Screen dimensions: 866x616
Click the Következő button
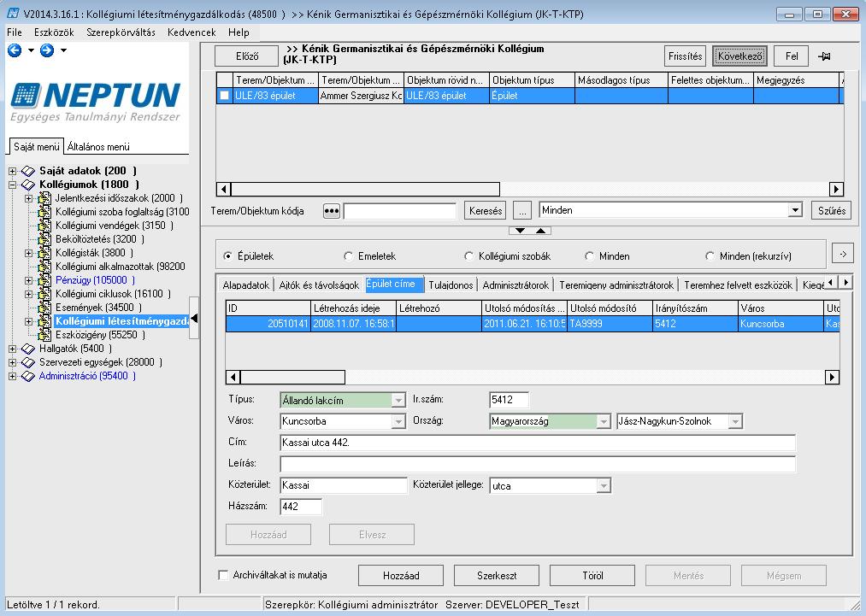pos(740,56)
